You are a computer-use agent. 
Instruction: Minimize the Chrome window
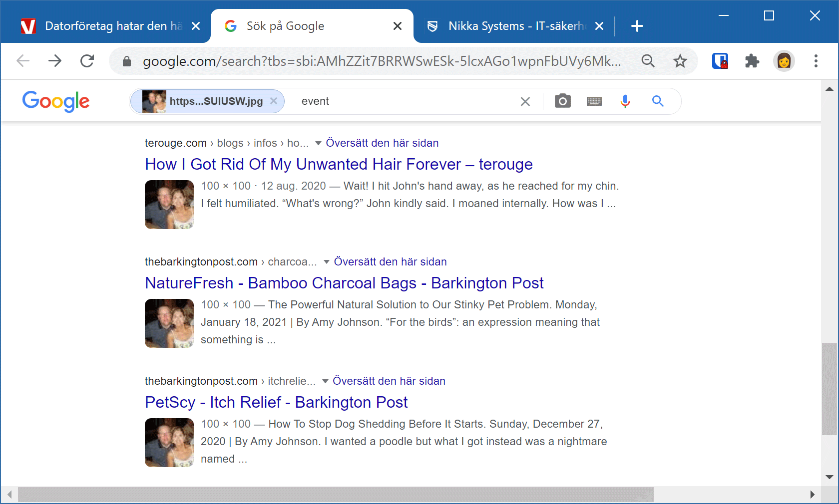pos(724,16)
